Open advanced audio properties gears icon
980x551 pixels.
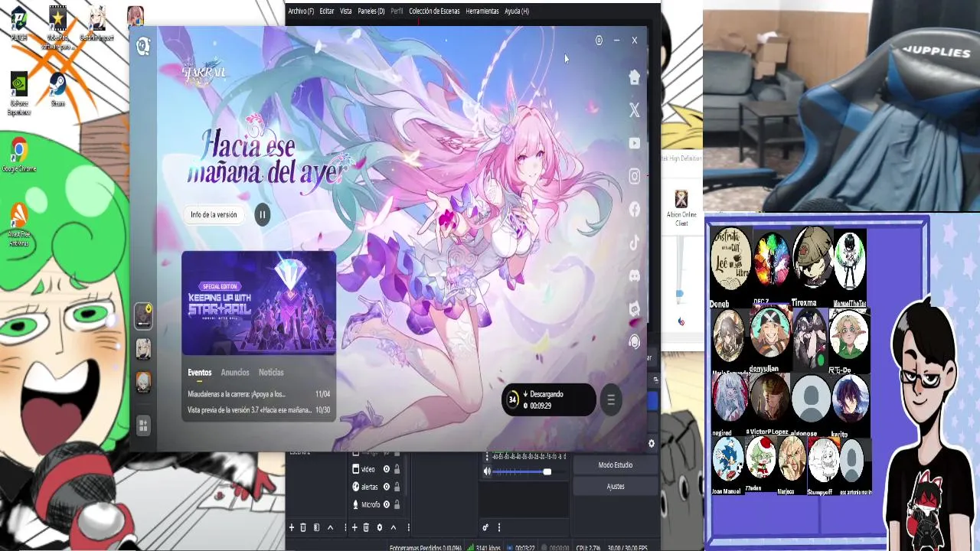485,527
